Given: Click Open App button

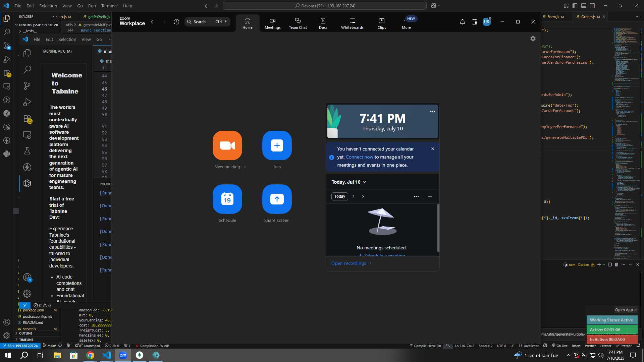Looking at the screenshot, I should (625, 310).
